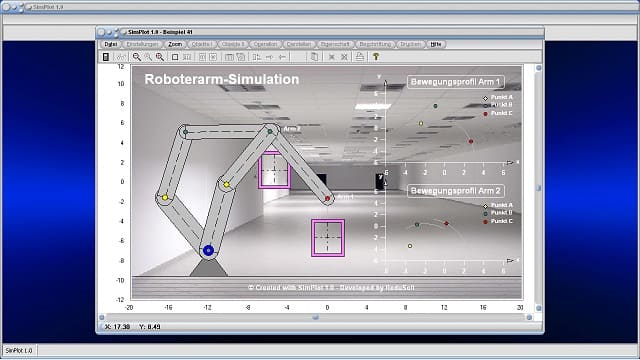Click the dark magnifier zoom icon
Image resolution: width=640 pixels, height=360 pixels.
[137, 57]
